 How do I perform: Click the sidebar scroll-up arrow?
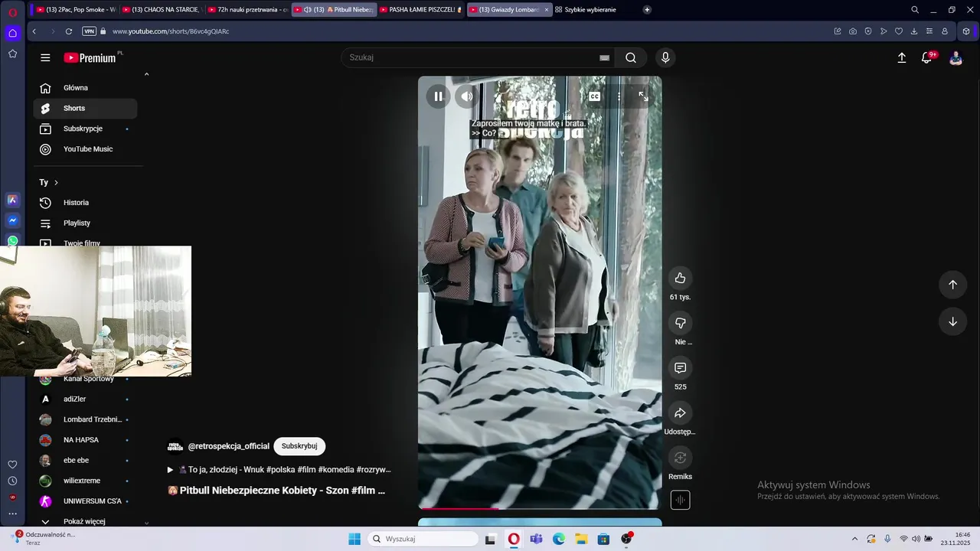tap(146, 74)
